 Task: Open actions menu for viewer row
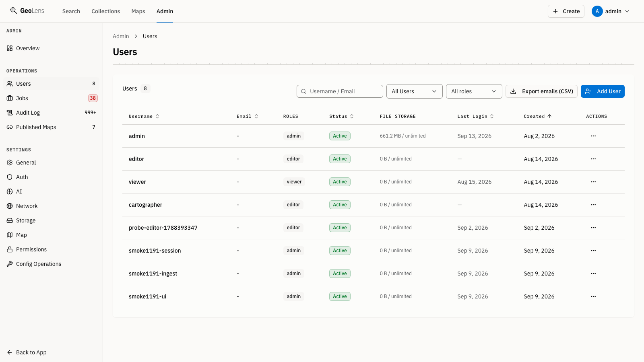coord(593,182)
